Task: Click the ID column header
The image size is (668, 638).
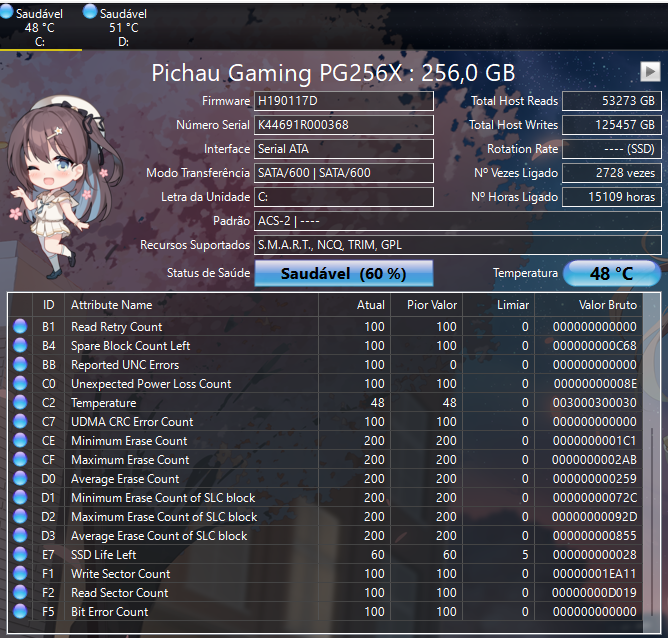Action: 48,305
